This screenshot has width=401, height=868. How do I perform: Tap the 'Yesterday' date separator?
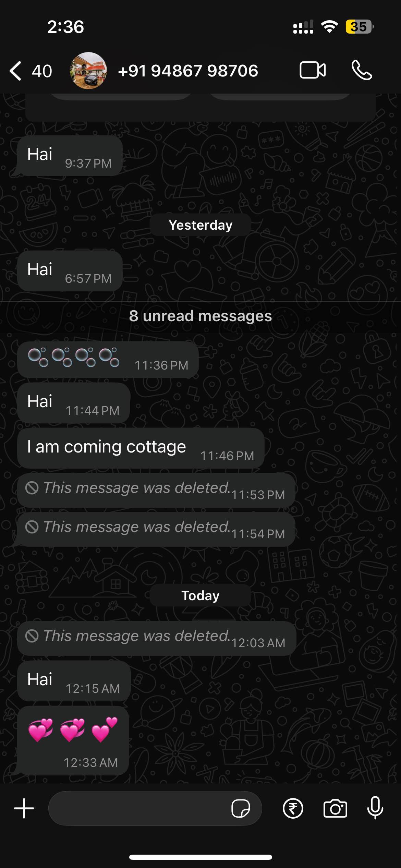click(x=200, y=225)
